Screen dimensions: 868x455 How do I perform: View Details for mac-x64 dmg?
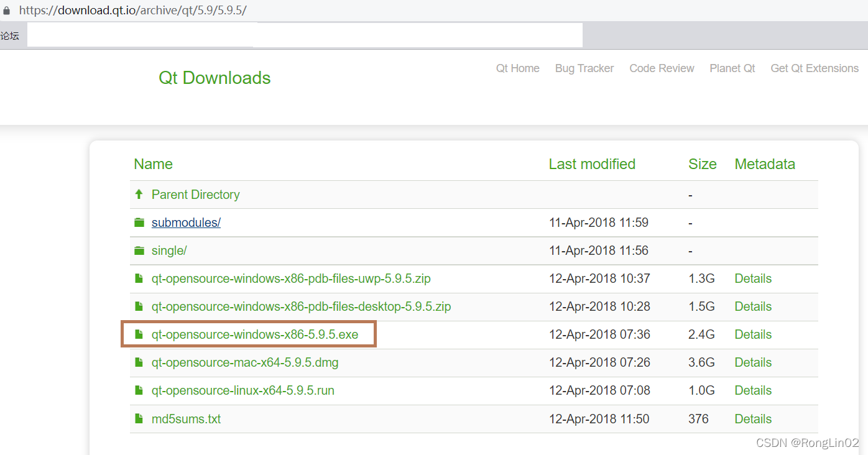coord(753,362)
